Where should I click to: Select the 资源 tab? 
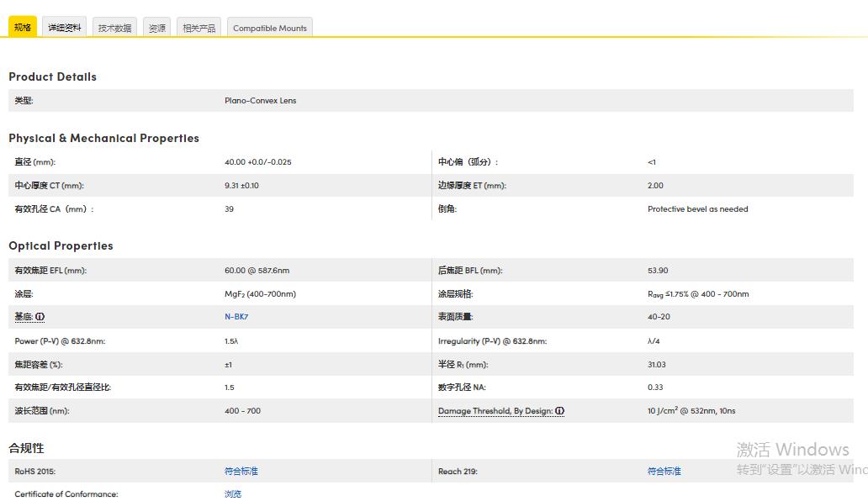click(156, 27)
